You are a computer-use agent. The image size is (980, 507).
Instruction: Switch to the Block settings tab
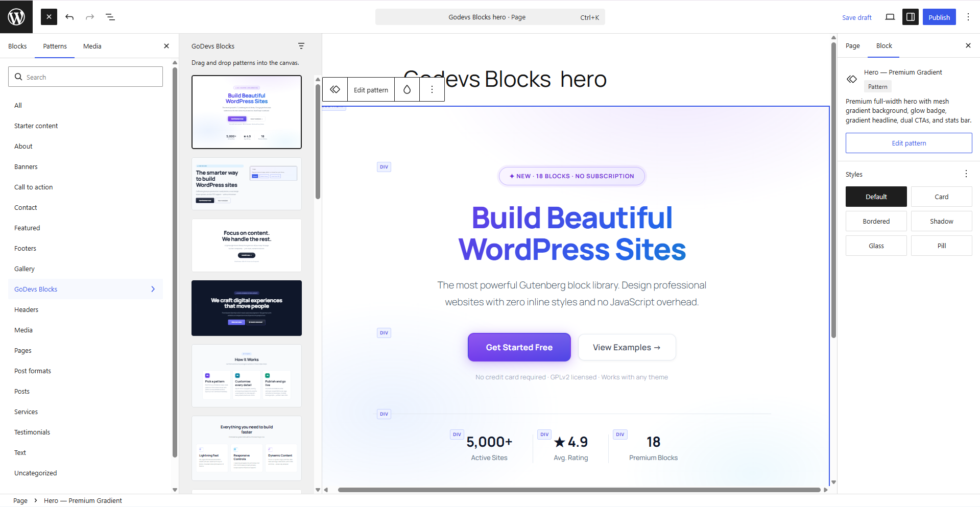click(884, 46)
